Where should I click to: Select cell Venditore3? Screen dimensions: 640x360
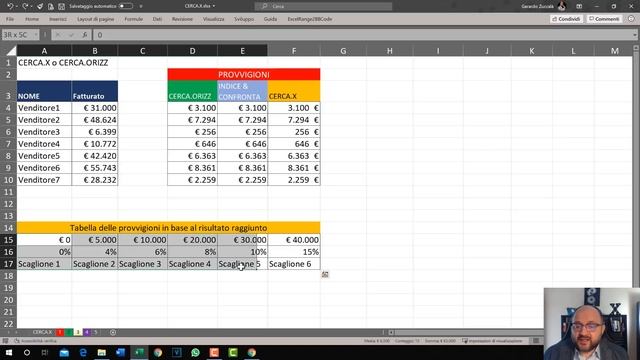(44, 132)
